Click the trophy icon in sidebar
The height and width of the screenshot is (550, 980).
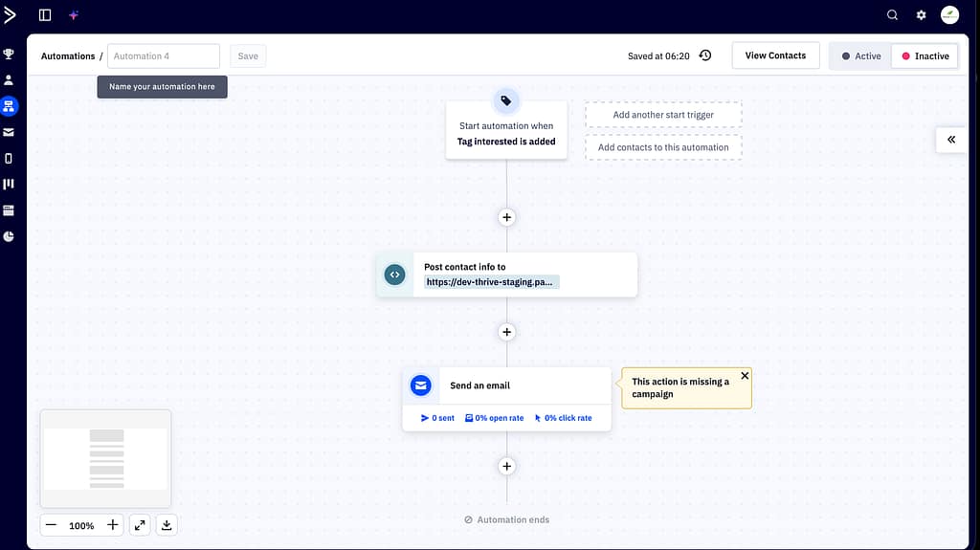pos(9,55)
